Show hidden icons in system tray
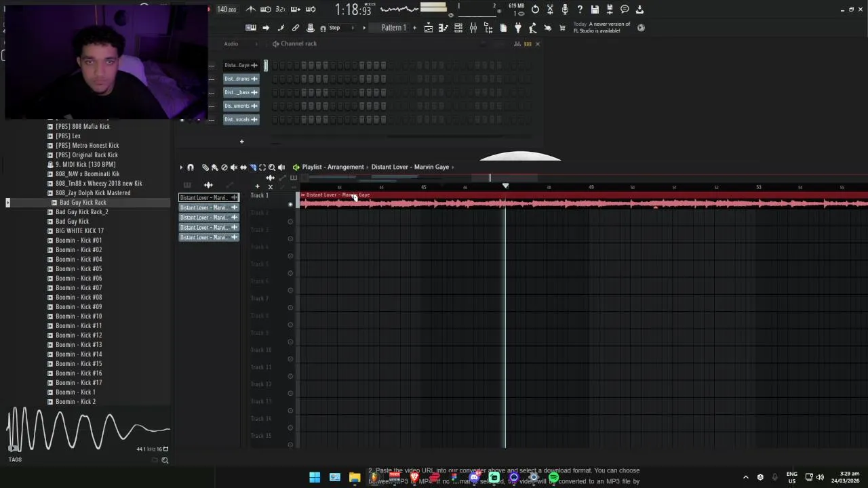868x488 pixels. [x=746, y=477]
